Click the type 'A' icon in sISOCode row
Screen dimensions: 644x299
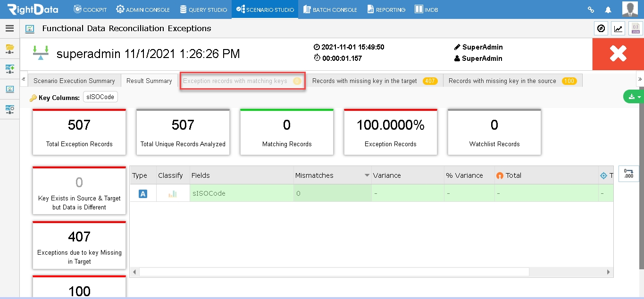143,193
